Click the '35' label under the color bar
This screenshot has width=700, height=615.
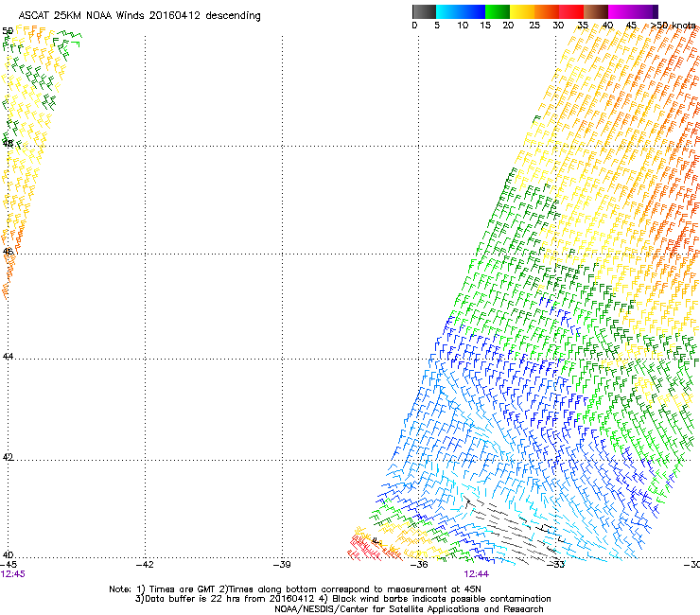pyautogui.click(x=583, y=25)
